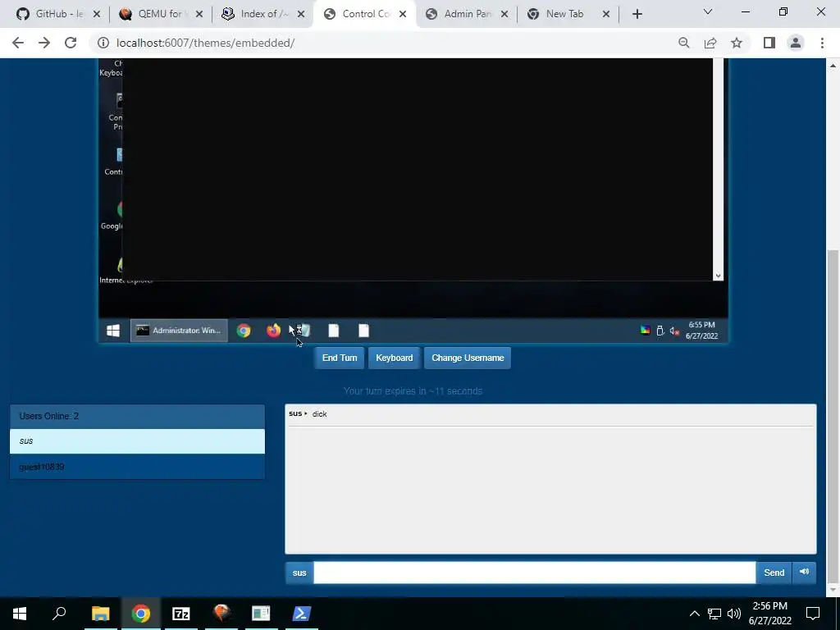
Task: Open host notification center
Action: 813,614
